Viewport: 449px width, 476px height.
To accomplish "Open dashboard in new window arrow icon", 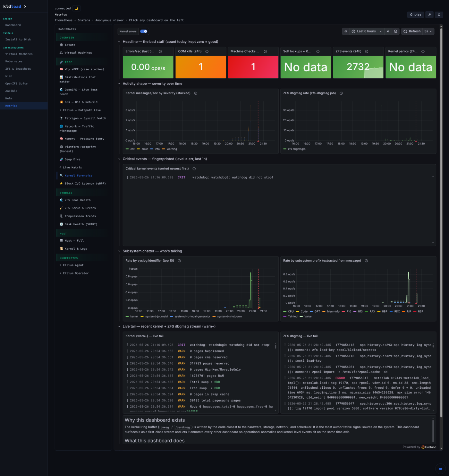I will pyautogui.click(x=429, y=14).
